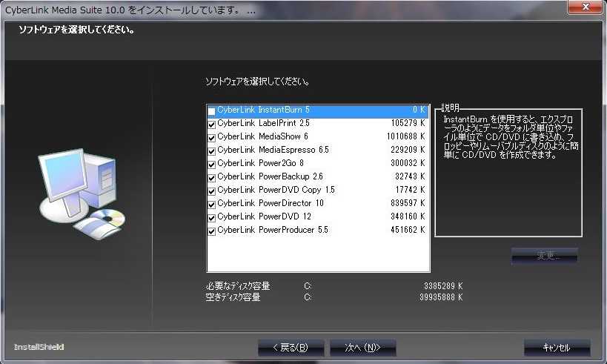607x364 pixels.
Task: Click the 229209 K size value
Action: tap(408, 150)
